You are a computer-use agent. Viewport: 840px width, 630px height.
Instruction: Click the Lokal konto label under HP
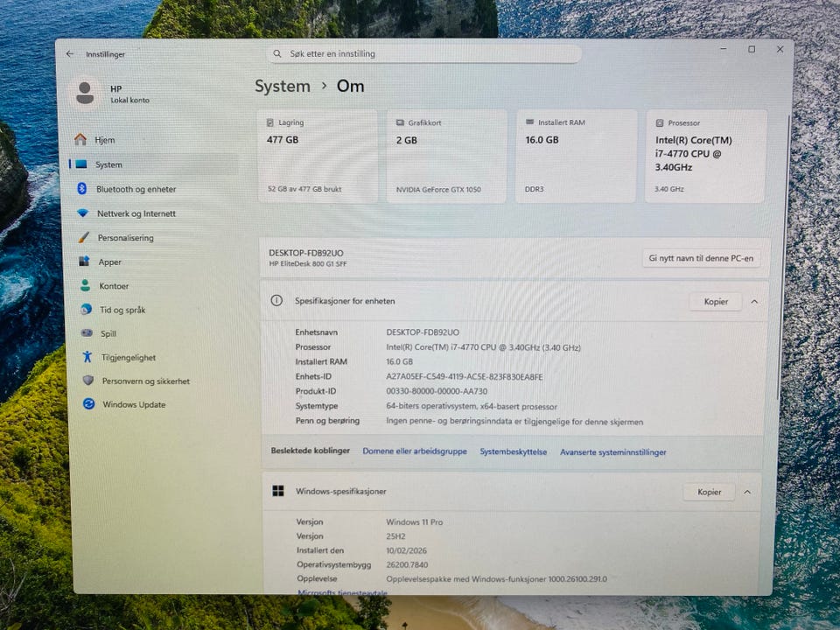click(x=129, y=100)
